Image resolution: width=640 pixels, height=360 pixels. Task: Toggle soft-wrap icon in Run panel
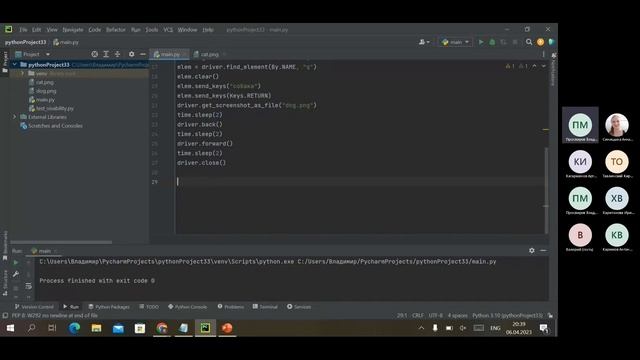click(x=28, y=286)
